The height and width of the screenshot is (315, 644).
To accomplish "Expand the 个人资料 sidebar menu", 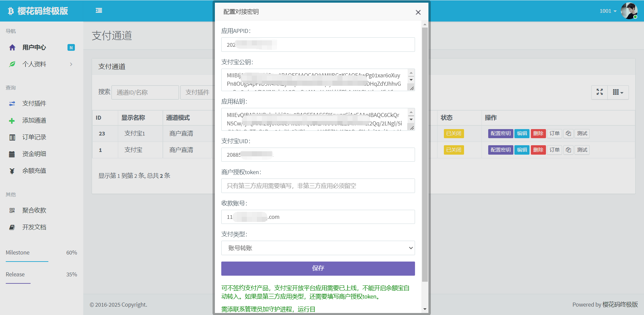I will point(40,64).
